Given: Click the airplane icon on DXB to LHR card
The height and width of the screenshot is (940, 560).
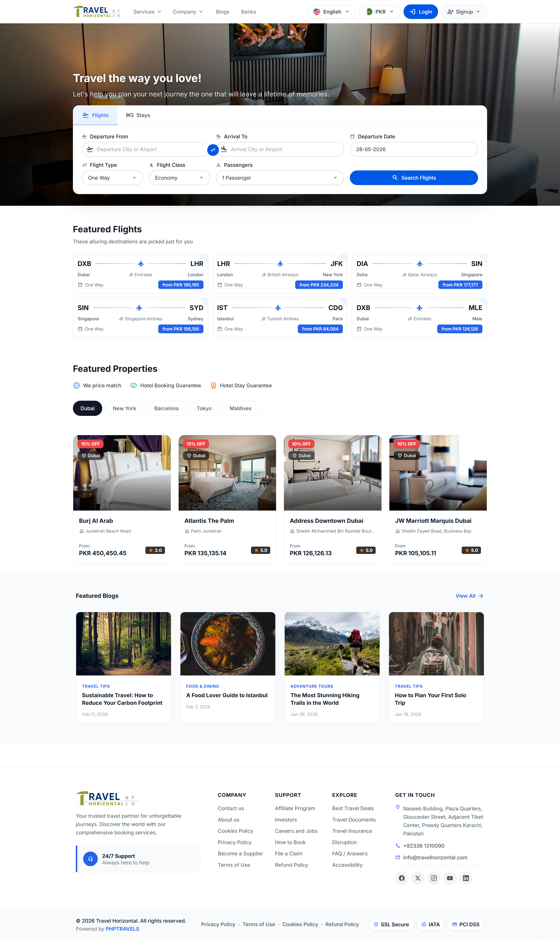Looking at the screenshot, I should tap(141, 264).
